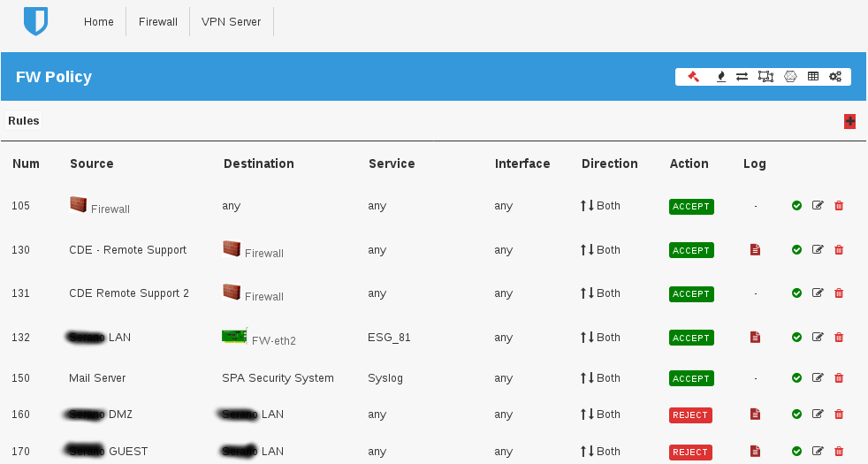
Task: Open the log file icon for rule 132
Action: point(755,338)
